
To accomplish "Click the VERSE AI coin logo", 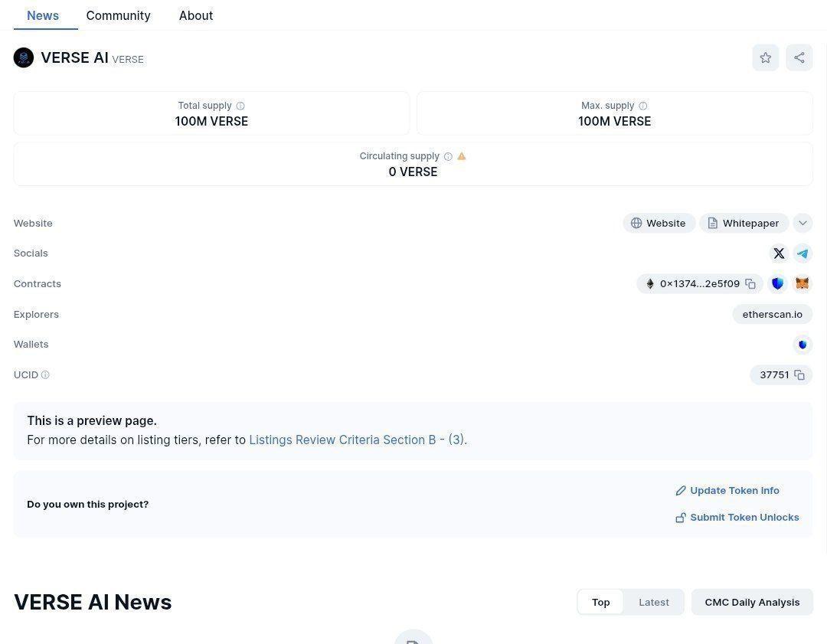I will pyautogui.click(x=24, y=57).
